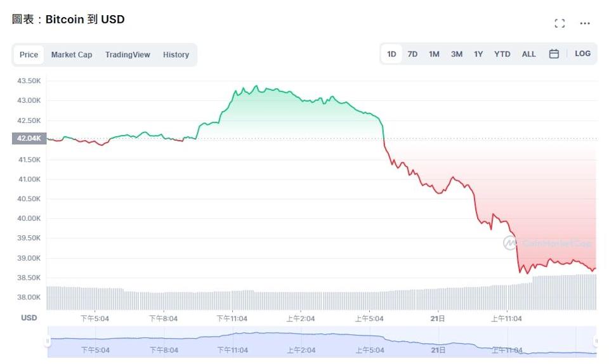The height and width of the screenshot is (364, 609).
Task: Click right handle of range slider
Action: (596, 342)
